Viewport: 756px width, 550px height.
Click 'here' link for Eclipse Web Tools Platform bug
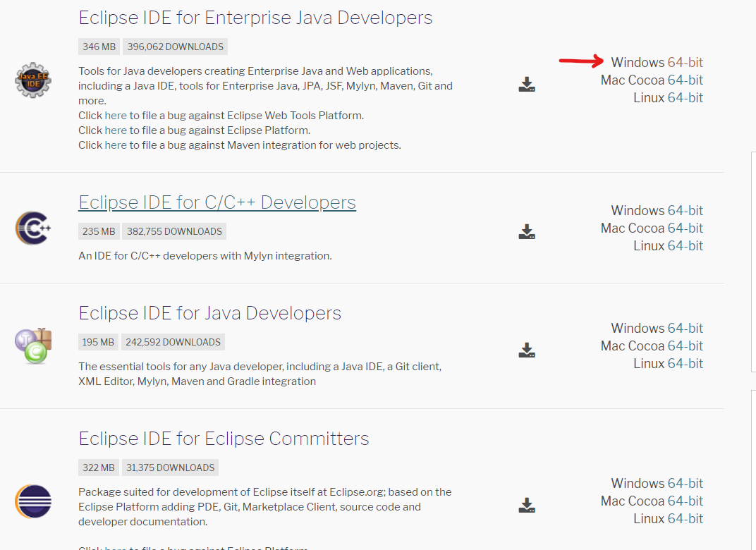116,116
